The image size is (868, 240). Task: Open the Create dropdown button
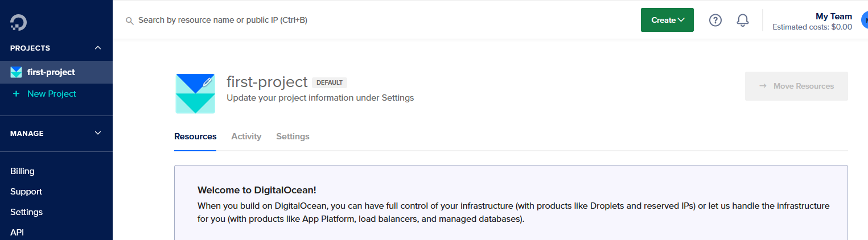pos(667,20)
